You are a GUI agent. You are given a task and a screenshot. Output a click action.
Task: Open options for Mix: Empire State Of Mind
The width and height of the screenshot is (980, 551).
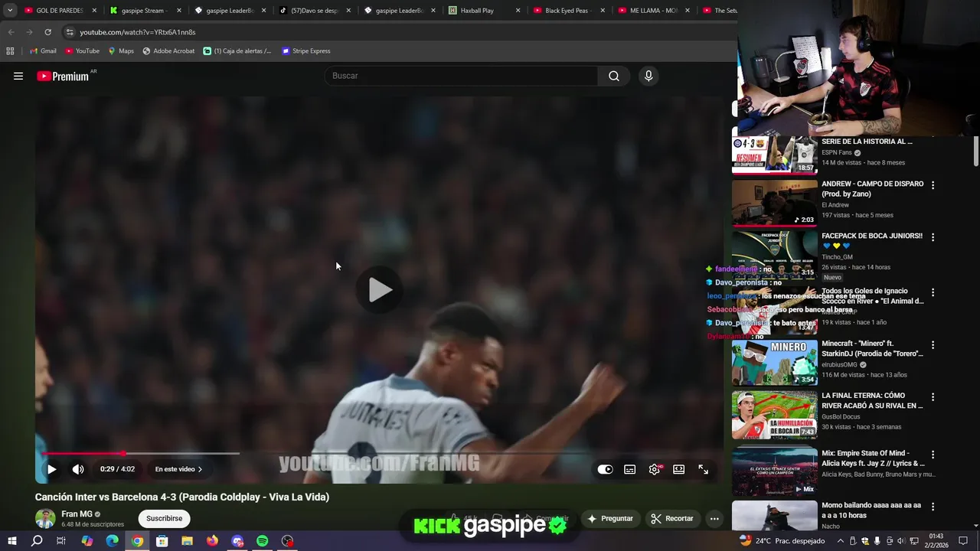(933, 454)
